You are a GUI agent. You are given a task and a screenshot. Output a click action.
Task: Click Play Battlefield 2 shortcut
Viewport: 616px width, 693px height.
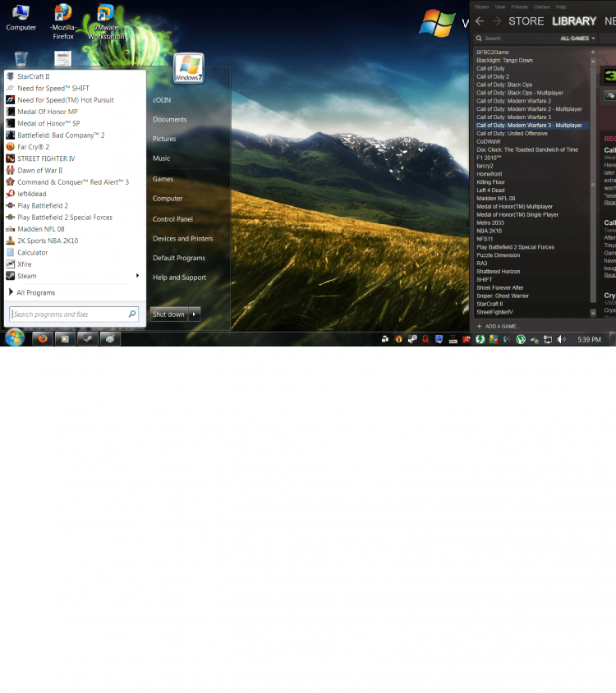(43, 205)
